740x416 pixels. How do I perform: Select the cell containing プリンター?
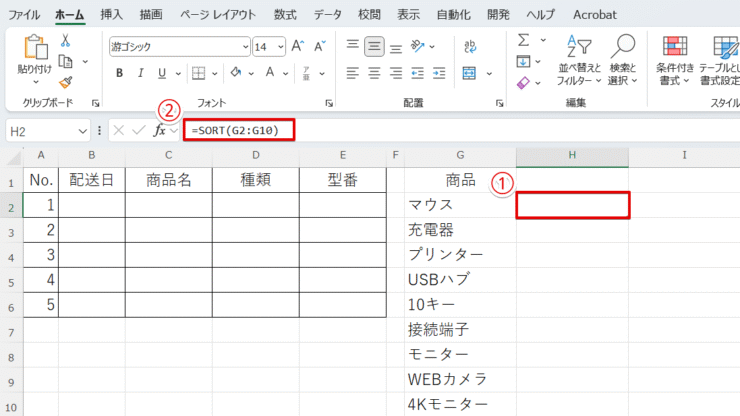click(x=460, y=255)
